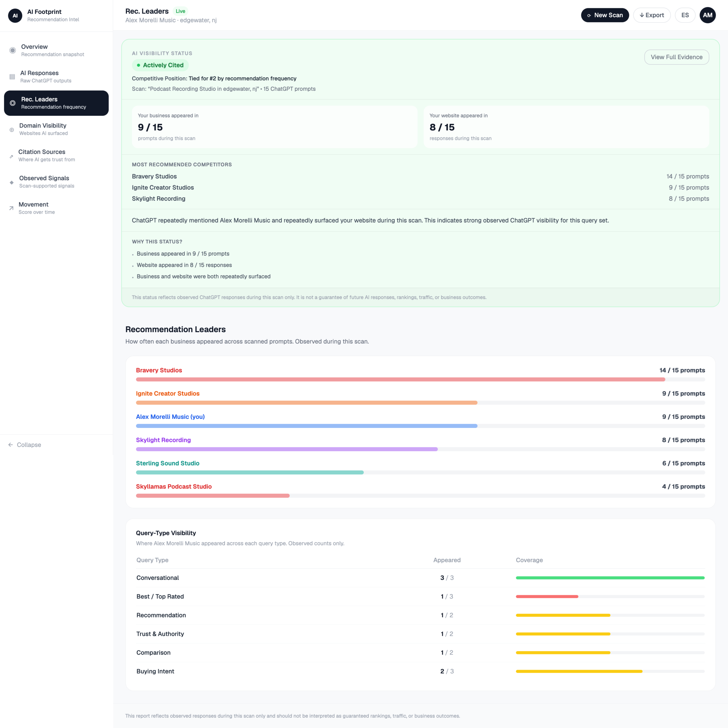Click the Alex Morelli Music progress bar
Screen dimensions: 728x728
tap(421, 426)
